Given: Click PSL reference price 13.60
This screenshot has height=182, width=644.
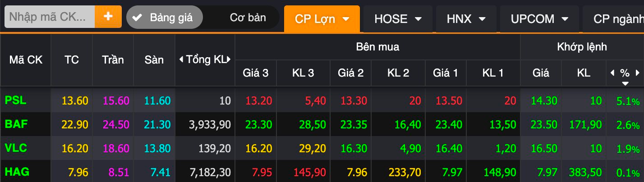Looking at the screenshot, I should click(75, 100).
